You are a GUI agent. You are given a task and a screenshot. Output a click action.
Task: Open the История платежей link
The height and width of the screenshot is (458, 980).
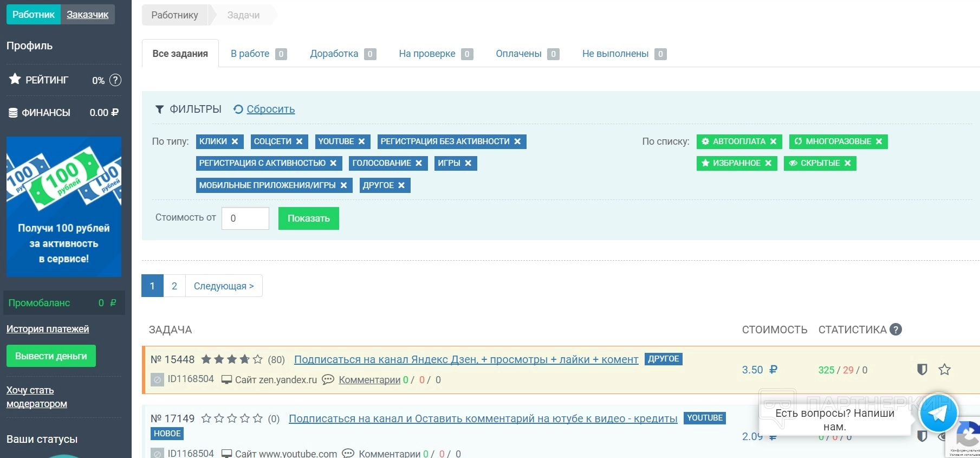tap(48, 329)
